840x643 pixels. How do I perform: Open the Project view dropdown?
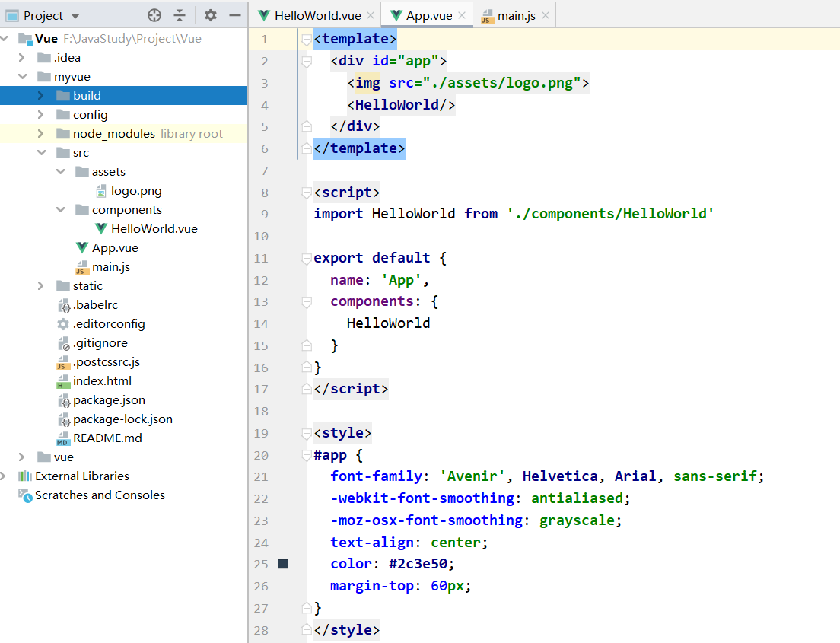pos(75,16)
